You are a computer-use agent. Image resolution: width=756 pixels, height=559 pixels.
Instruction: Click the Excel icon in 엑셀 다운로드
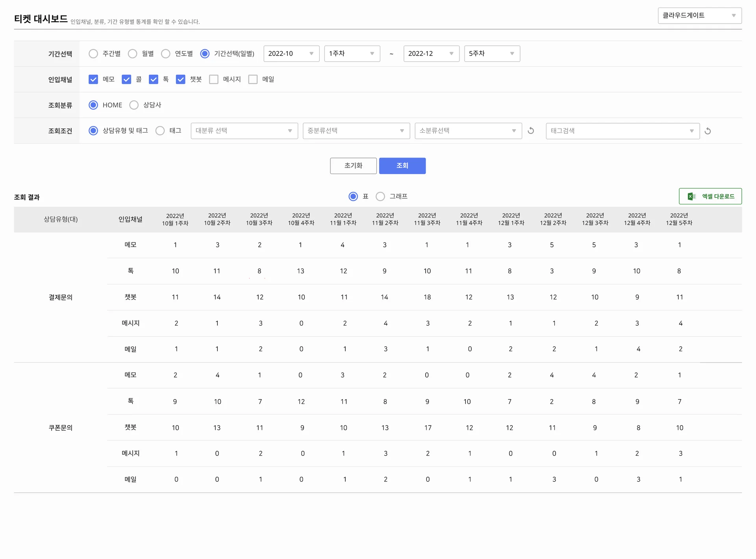[691, 196]
